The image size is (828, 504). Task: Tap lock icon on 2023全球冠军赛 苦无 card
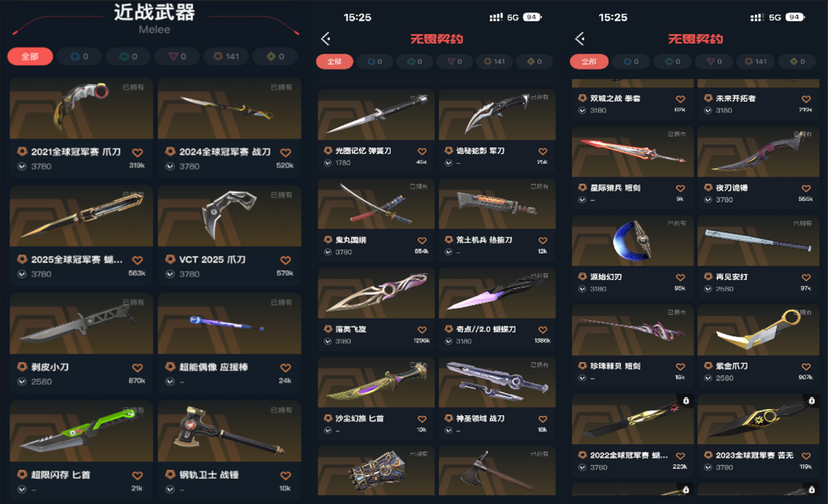[812, 401]
